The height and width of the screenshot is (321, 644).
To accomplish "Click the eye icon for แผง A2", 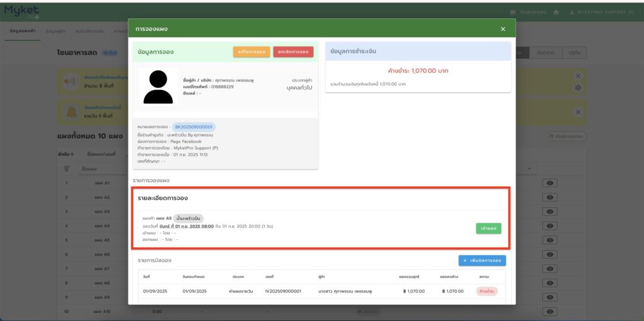I will (x=550, y=197).
